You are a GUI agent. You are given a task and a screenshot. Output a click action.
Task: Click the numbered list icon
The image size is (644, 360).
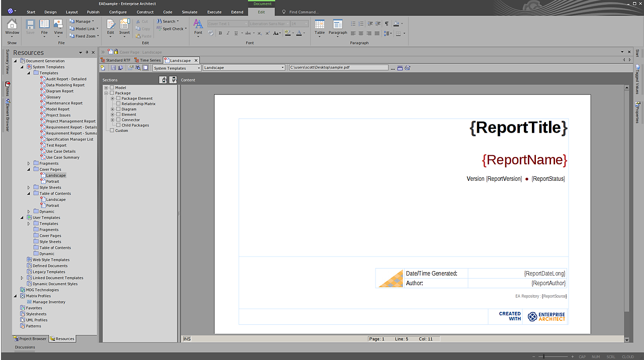[x=361, y=24]
